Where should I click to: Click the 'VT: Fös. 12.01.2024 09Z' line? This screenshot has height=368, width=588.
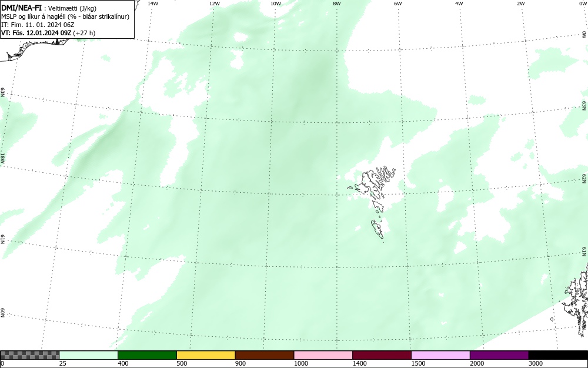(36, 33)
